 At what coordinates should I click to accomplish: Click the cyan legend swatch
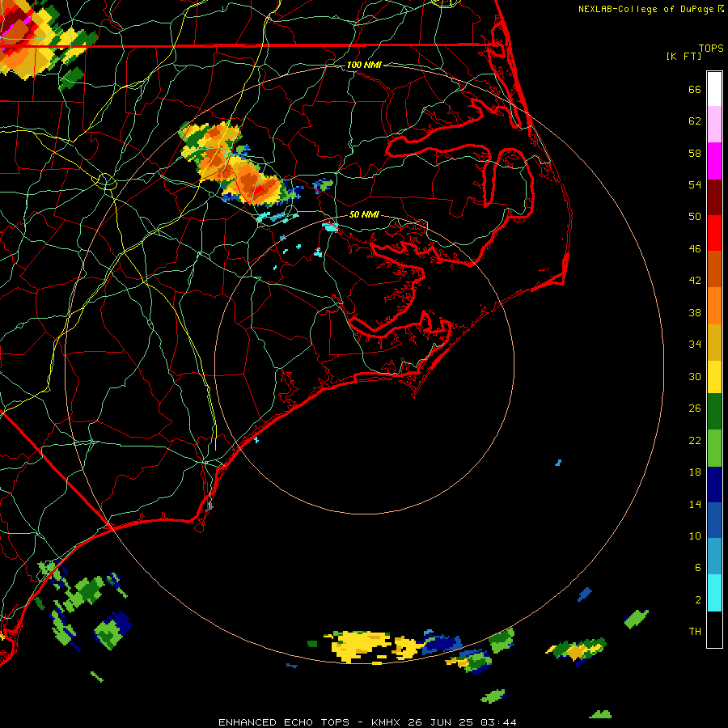coord(714,593)
